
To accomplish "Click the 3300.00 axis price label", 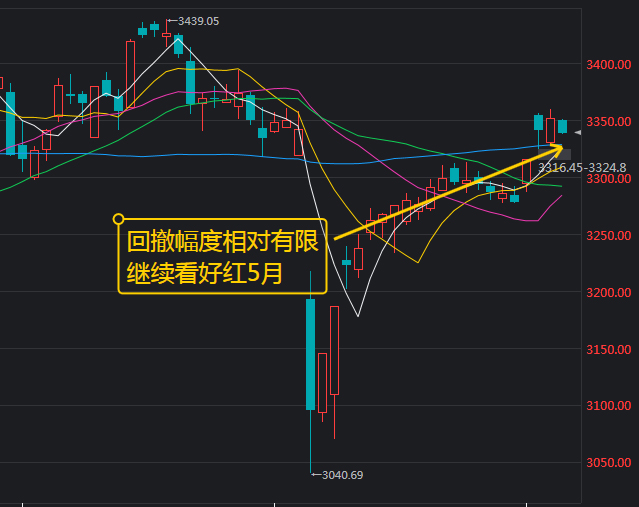I will pos(608,179).
